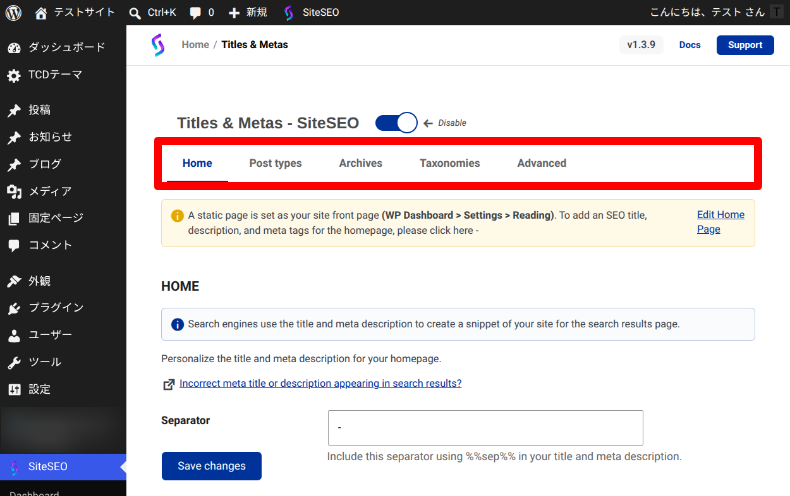
Task: Open 投稿 posts menu
Action: (x=63, y=110)
